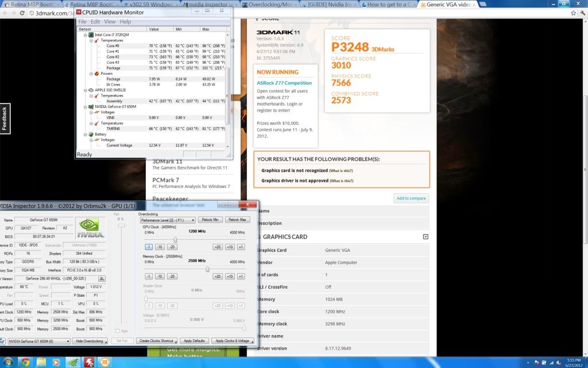
Task: Click the PCMark 7 link
Action: [166, 180]
